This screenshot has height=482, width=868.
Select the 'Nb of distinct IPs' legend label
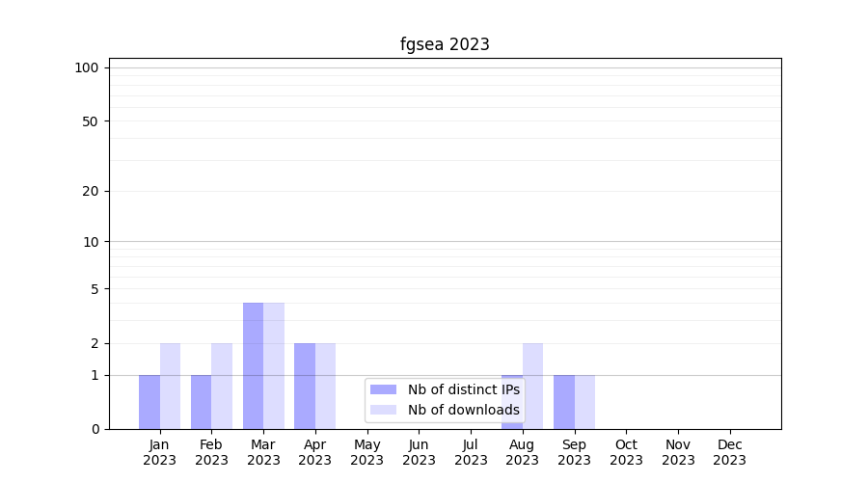pyautogui.click(x=463, y=389)
